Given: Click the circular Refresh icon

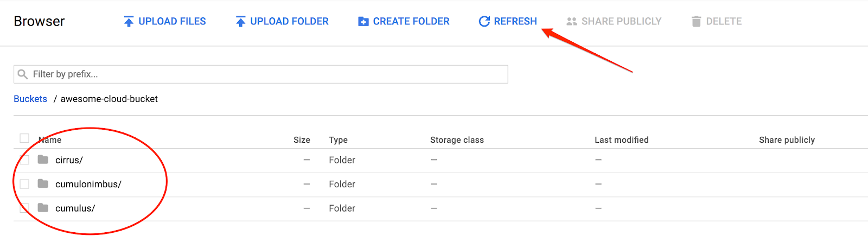Looking at the screenshot, I should (x=484, y=22).
